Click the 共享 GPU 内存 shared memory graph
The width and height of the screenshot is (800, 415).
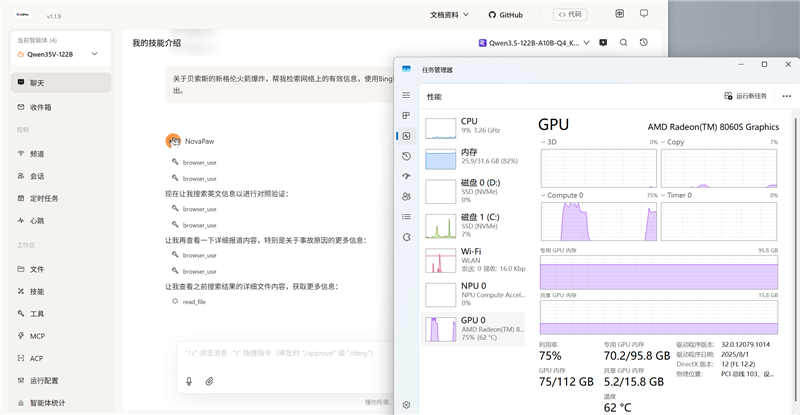click(x=659, y=318)
